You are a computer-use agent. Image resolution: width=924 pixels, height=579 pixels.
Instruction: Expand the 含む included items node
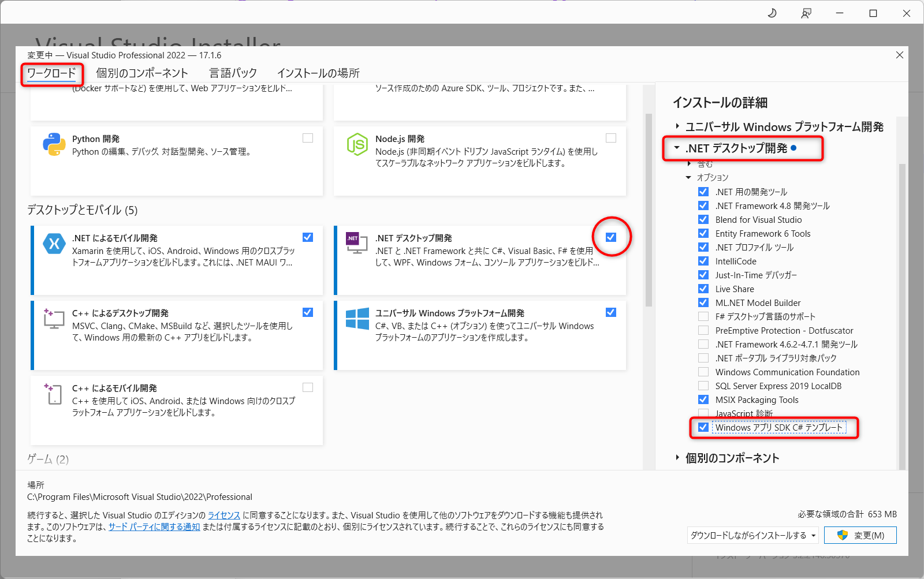(689, 164)
